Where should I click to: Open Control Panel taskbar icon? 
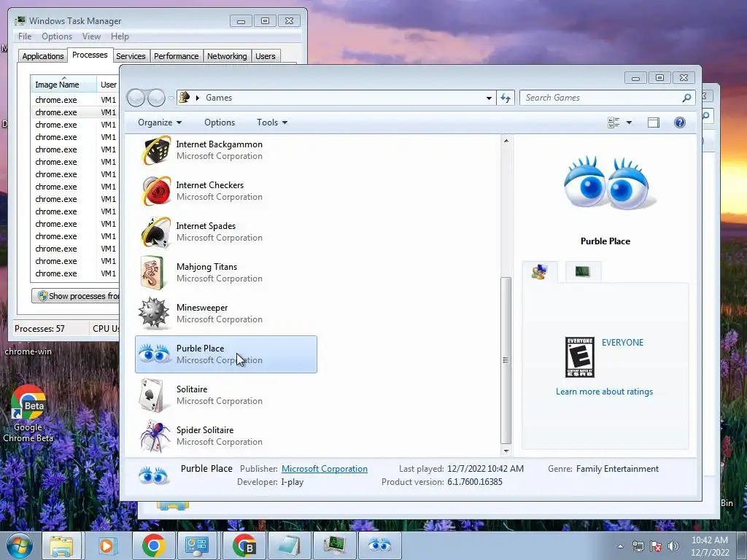(x=197, y=546)
